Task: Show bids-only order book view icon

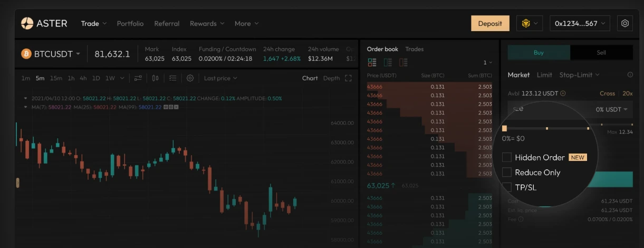Action: tap(388, 62)
